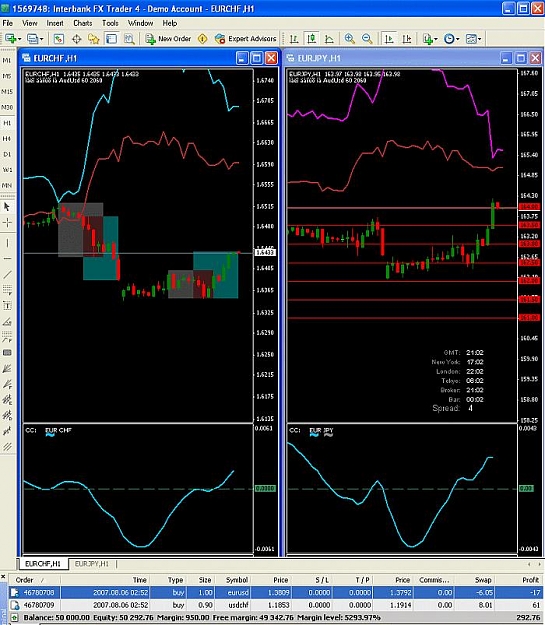Screen dimensions: 545x625
Task: Expand the Indicators dropdown arrow
Action: 436,39
